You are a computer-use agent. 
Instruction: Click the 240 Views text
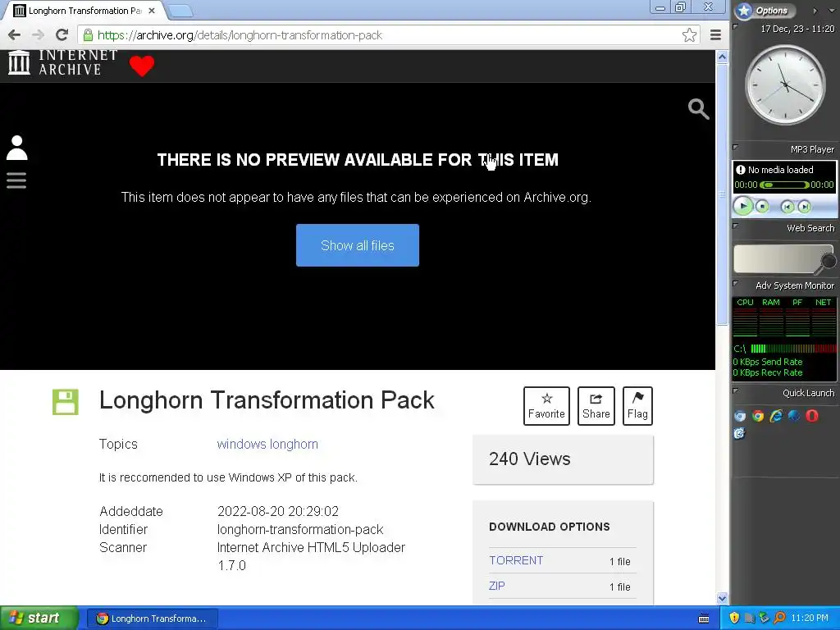529,459
